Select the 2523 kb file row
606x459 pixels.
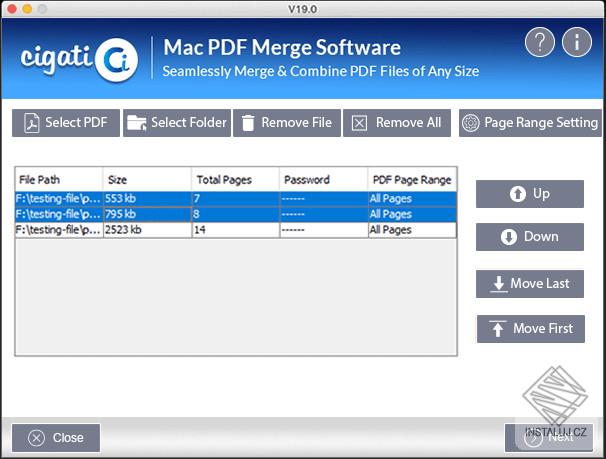[x=236, y=230]
